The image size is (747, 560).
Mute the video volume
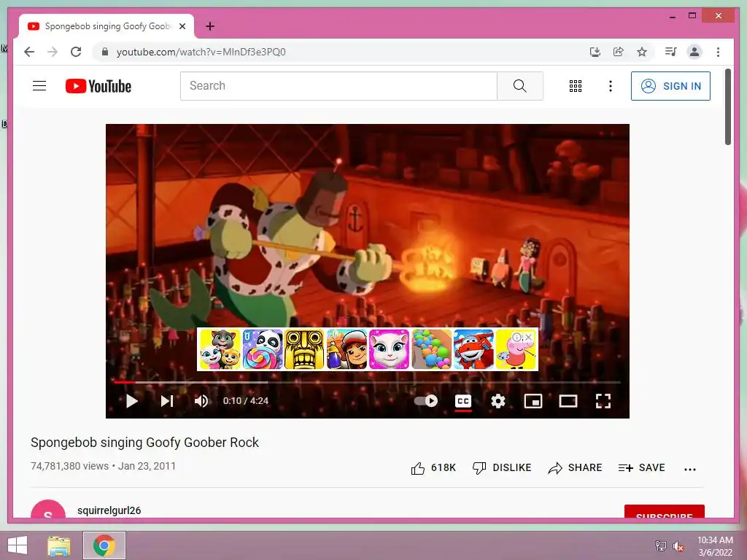point(201,401)
